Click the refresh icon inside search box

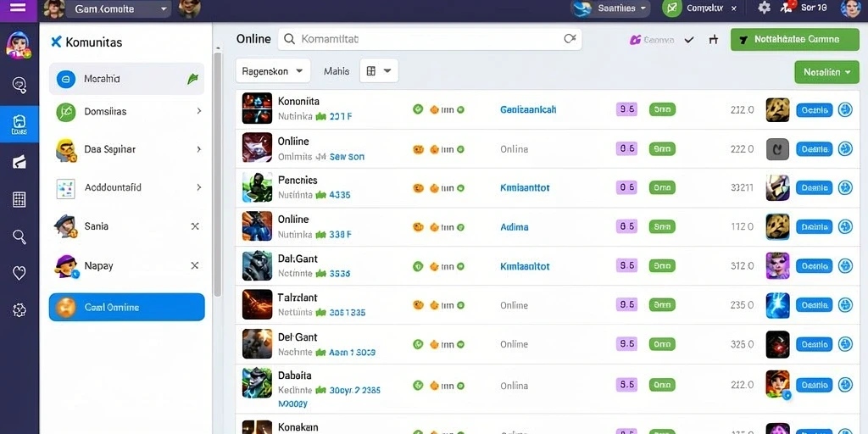[x=570, y=39]
